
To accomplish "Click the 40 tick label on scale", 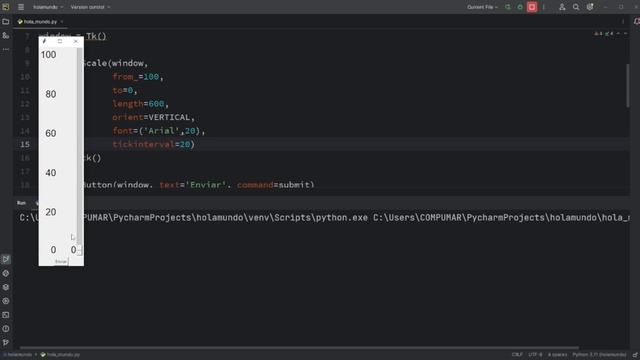I will (51, 173).
